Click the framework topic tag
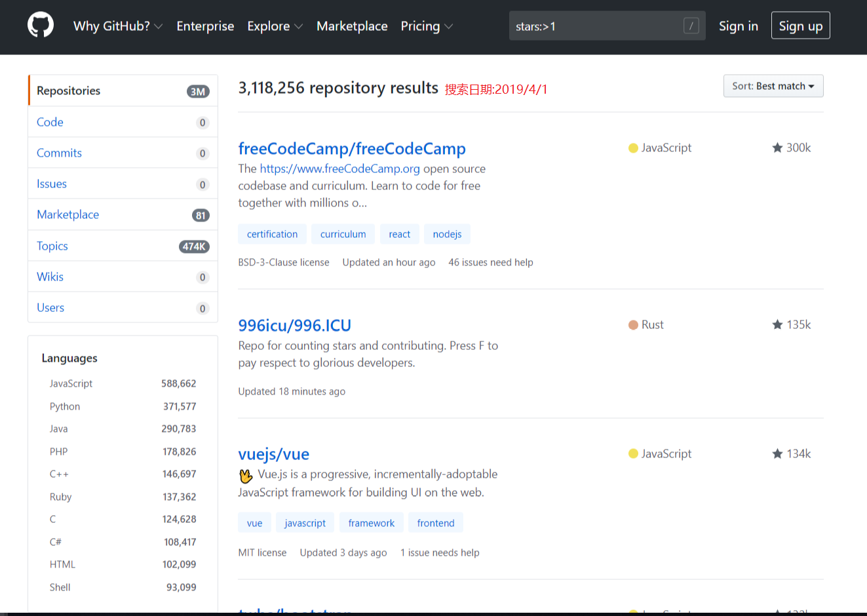Viewport: 867px width, 616px height. pyautogui.click(x=371, y=523)
